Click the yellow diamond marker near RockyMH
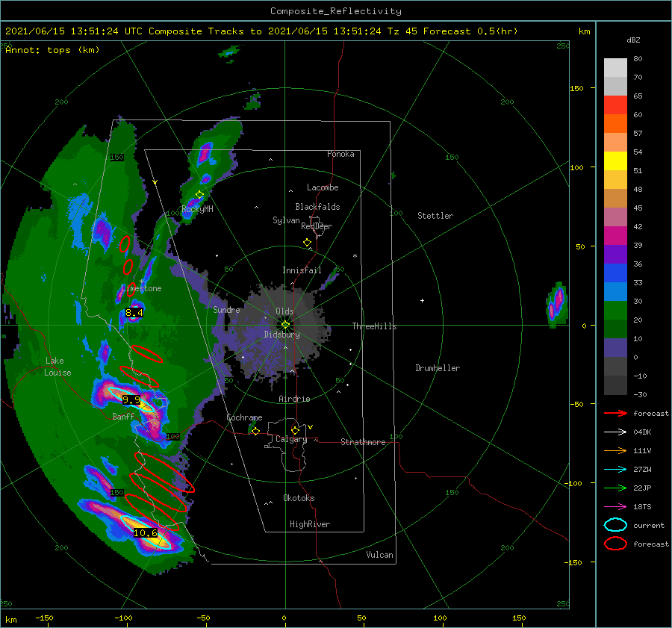672x628 pixels. [199, 195]
